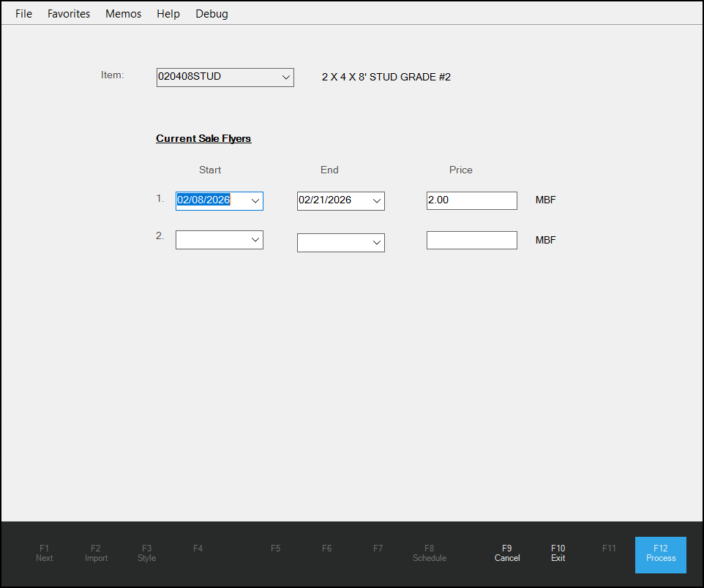Open the Favorites menu
Image resolution: width=704 pixels, height=588 pixels.
(x=68, y=13)
